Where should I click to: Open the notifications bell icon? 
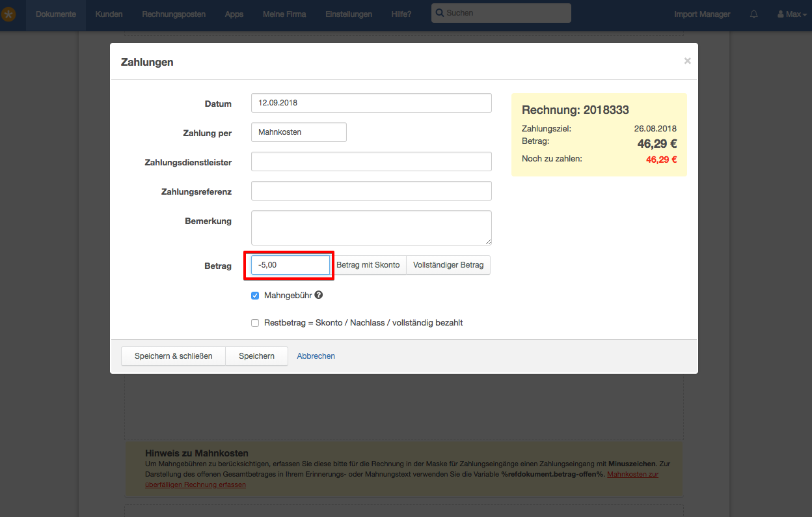tap(754, 14)
